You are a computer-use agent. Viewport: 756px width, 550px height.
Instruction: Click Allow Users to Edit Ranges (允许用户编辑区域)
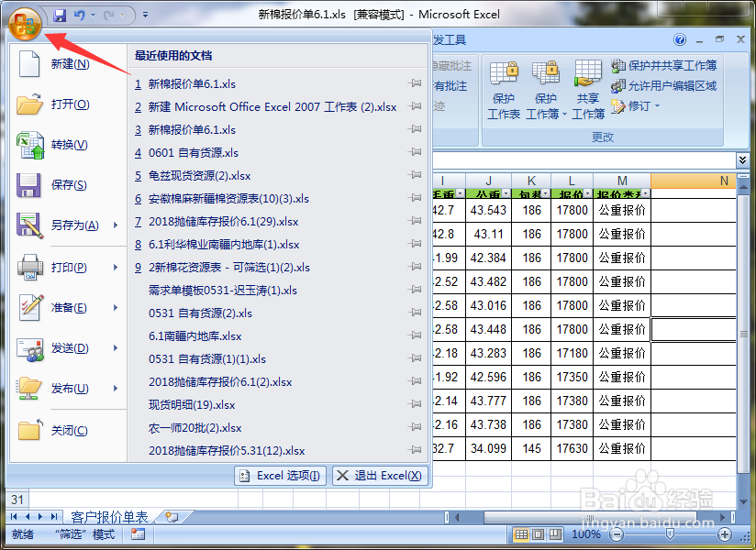pyautogui.click(x=664, y=86)
